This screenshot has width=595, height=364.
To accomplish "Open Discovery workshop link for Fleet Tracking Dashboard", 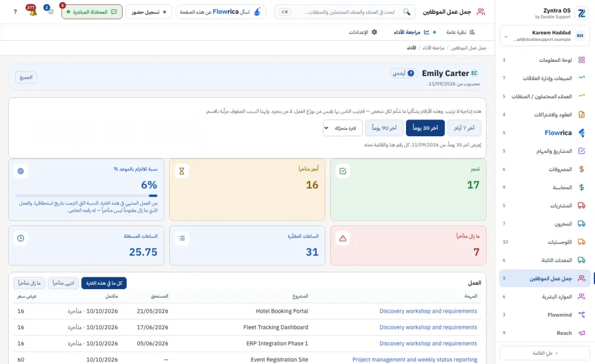I will [x=428, y=327].
